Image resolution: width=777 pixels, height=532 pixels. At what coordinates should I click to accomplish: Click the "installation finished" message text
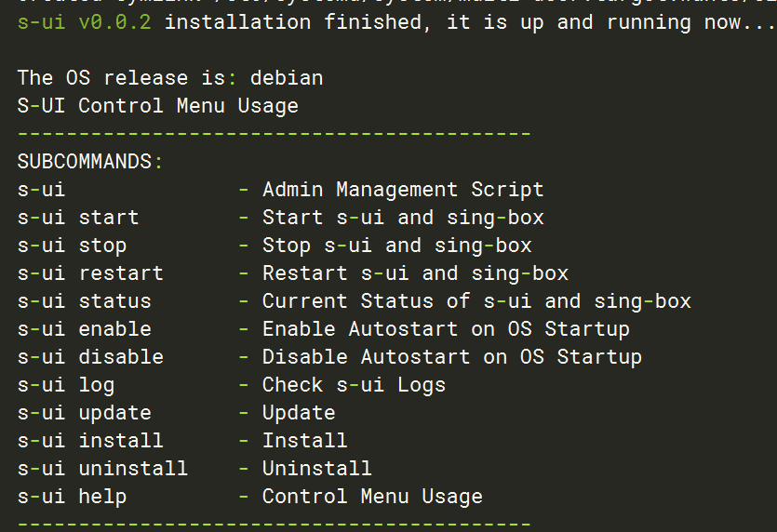point(292,22)
